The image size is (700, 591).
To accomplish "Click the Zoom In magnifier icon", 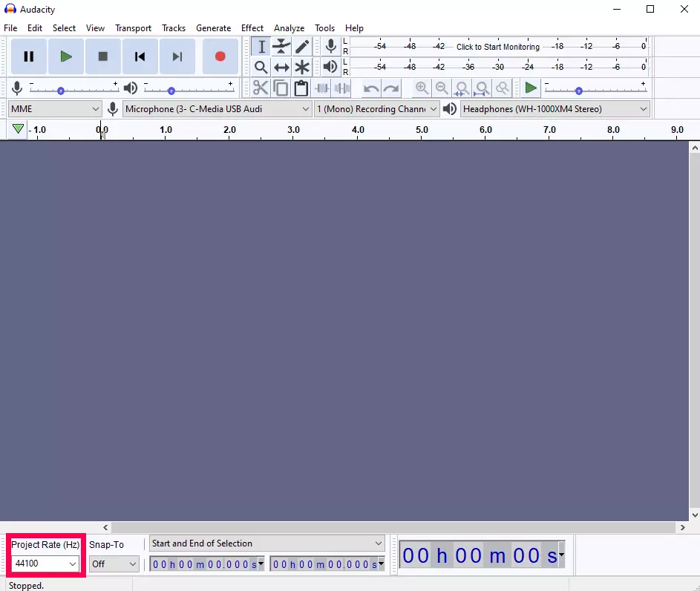I will (x=422, y=88).
